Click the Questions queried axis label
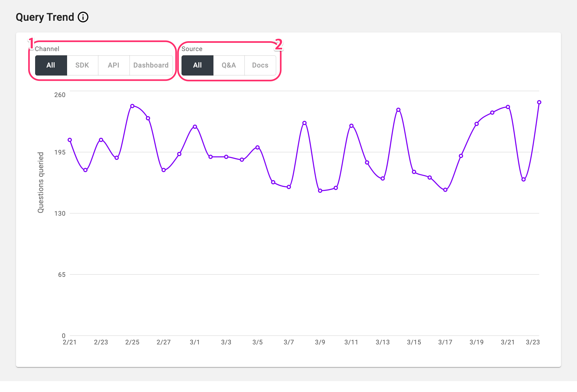Viewport: 577px width, 392px height. 40,183
